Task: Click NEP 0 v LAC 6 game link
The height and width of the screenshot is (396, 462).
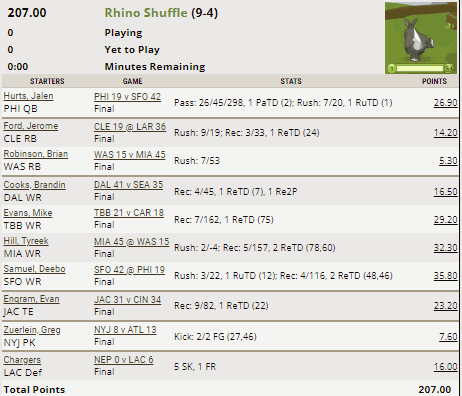Action: (124, 360)
